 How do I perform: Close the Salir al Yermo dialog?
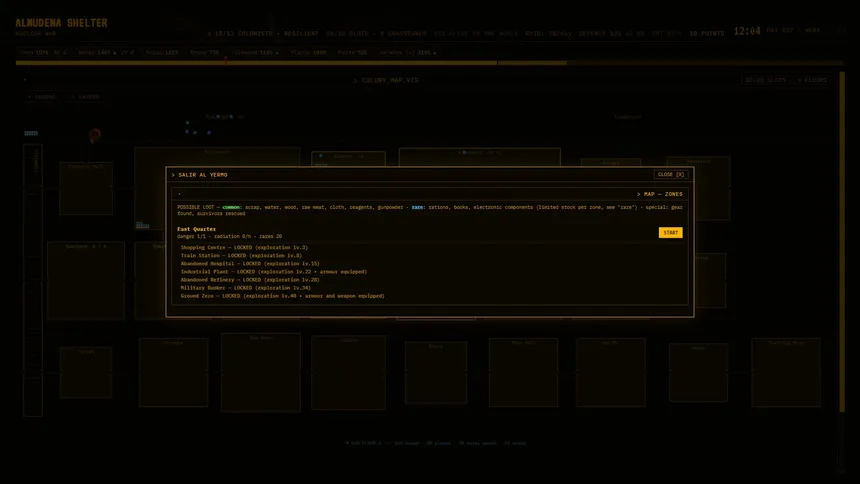coord(670,175)
